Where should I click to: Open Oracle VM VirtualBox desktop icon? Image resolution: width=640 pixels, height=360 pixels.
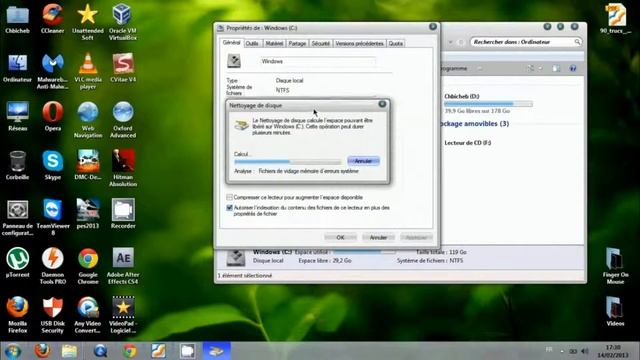(122, 21)
